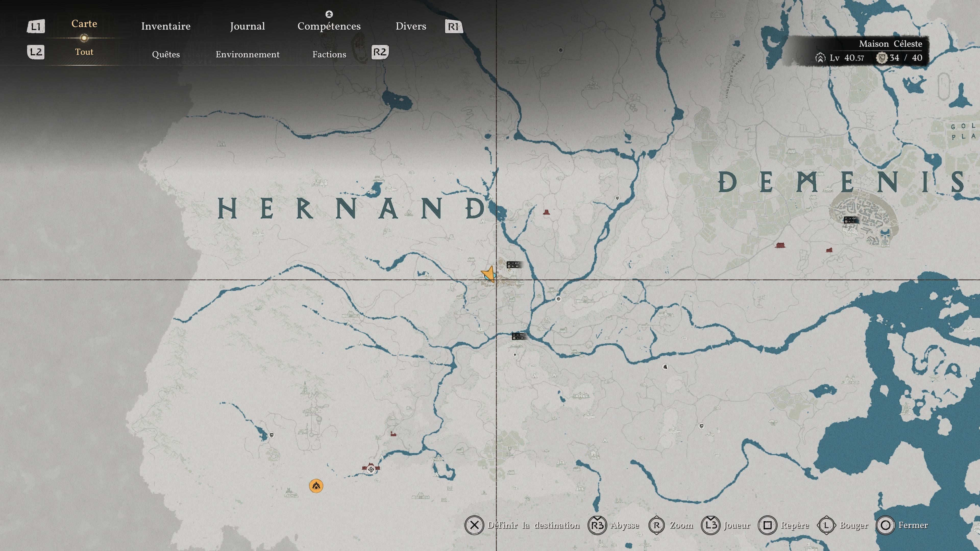Viewport: 980px width, 551px height.
Task: Click the red fortress with the swirl emblem
Action: 371,469
